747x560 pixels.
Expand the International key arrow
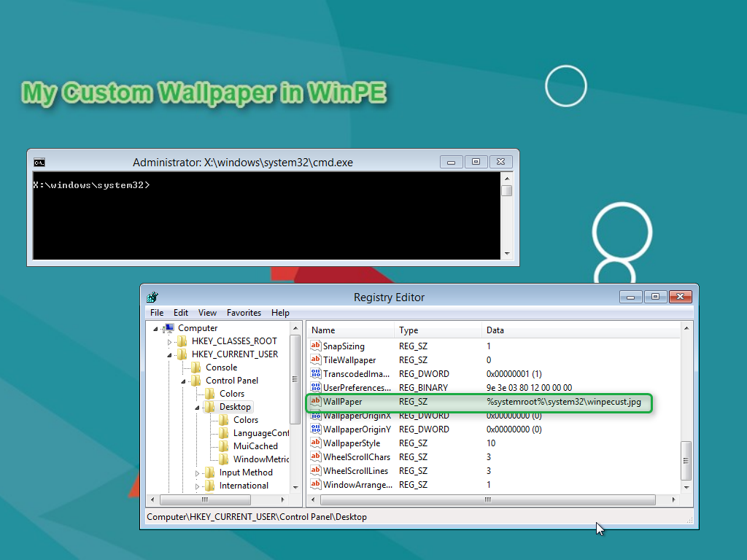(x=198, y=486)
